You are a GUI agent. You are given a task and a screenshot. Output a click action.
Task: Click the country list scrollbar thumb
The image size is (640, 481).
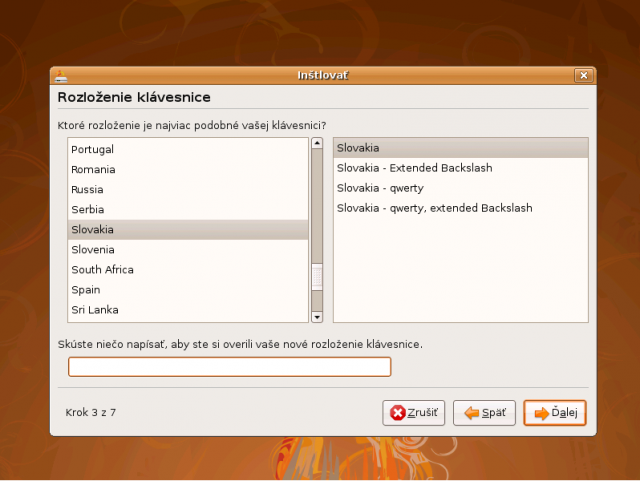pyautogui.click(x=317, y=277)
